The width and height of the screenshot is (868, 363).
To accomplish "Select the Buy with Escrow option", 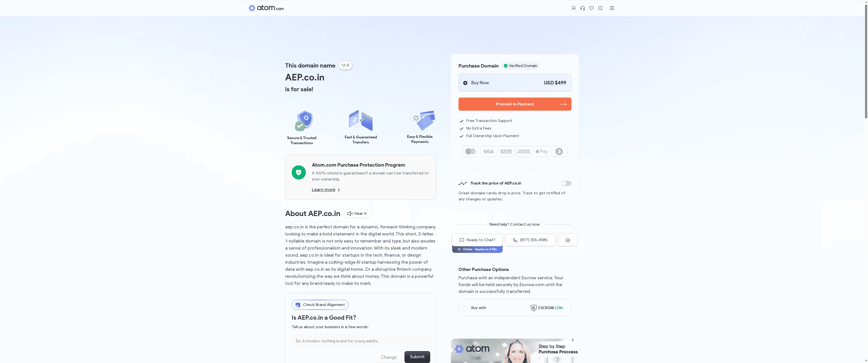I will (x=465, y=308).
